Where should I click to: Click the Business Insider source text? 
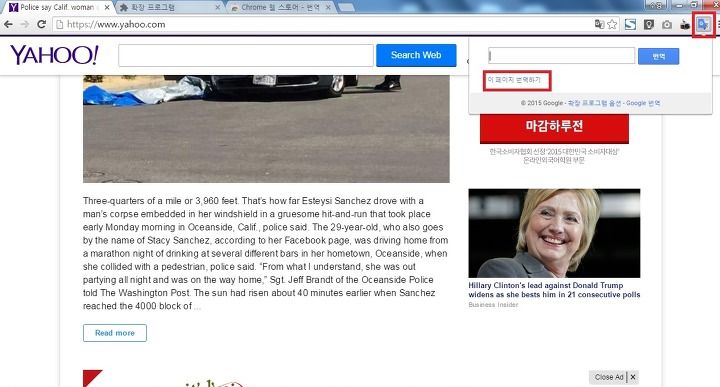point(493,305)
